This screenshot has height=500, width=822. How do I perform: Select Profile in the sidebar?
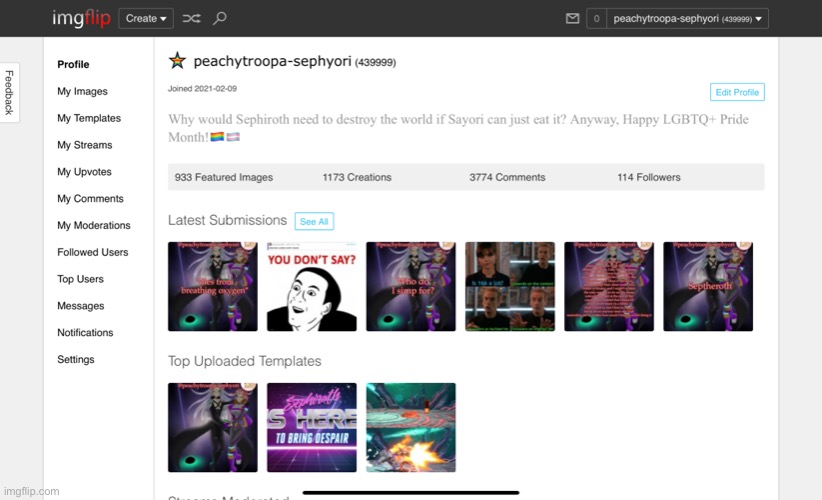(x=73, y=64)
